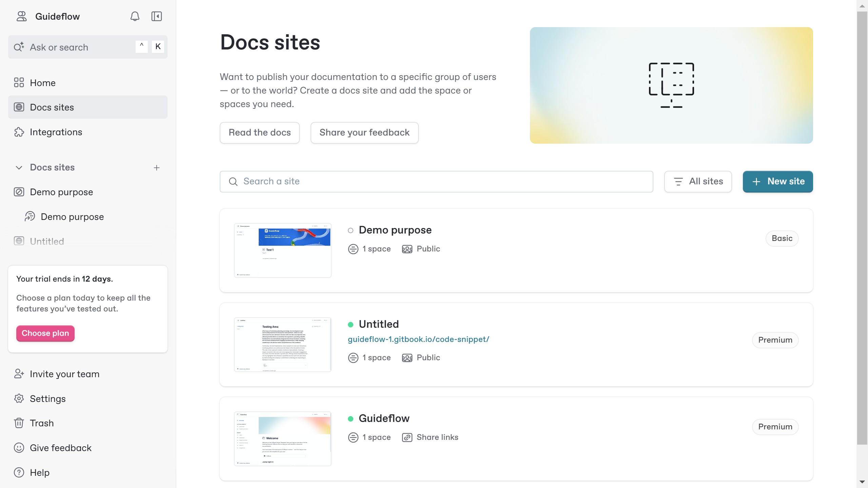Open Trash from sidebar

87,423
